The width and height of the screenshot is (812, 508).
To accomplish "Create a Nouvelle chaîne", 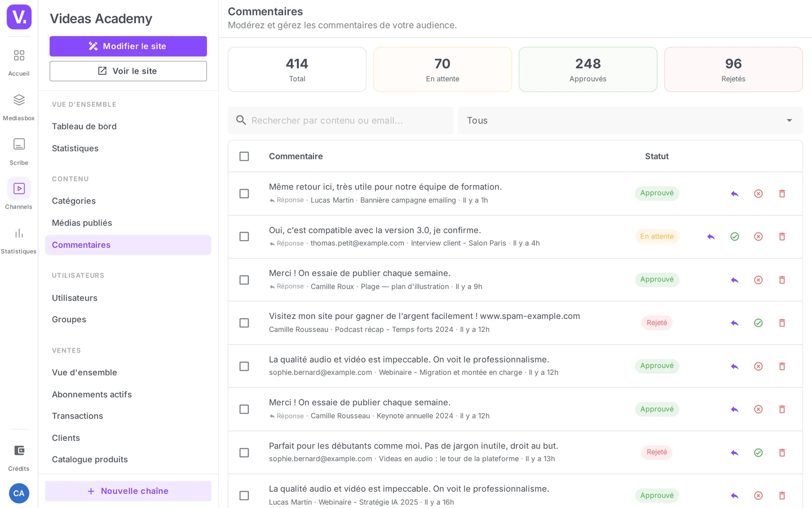I will pyautogui.click(x=128, y=491).
